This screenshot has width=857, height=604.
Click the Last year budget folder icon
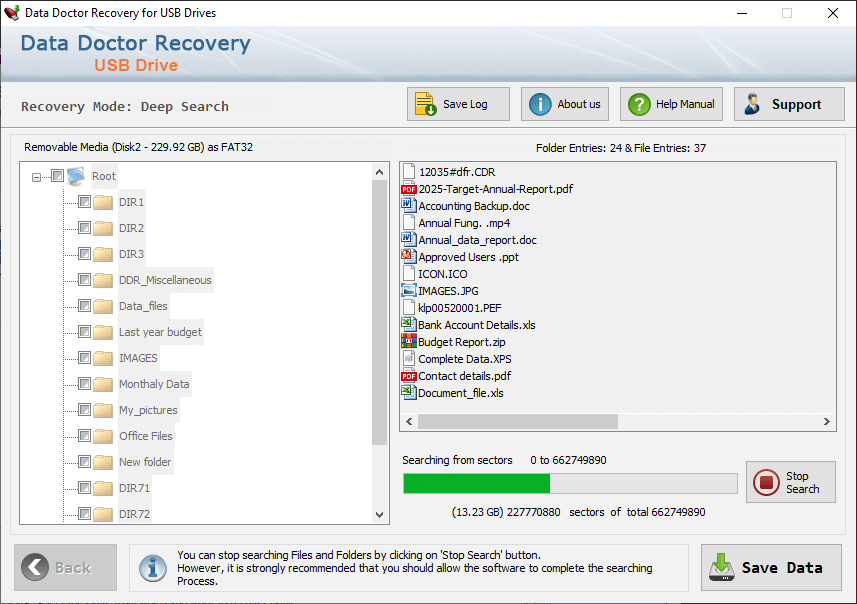[103, 332]
